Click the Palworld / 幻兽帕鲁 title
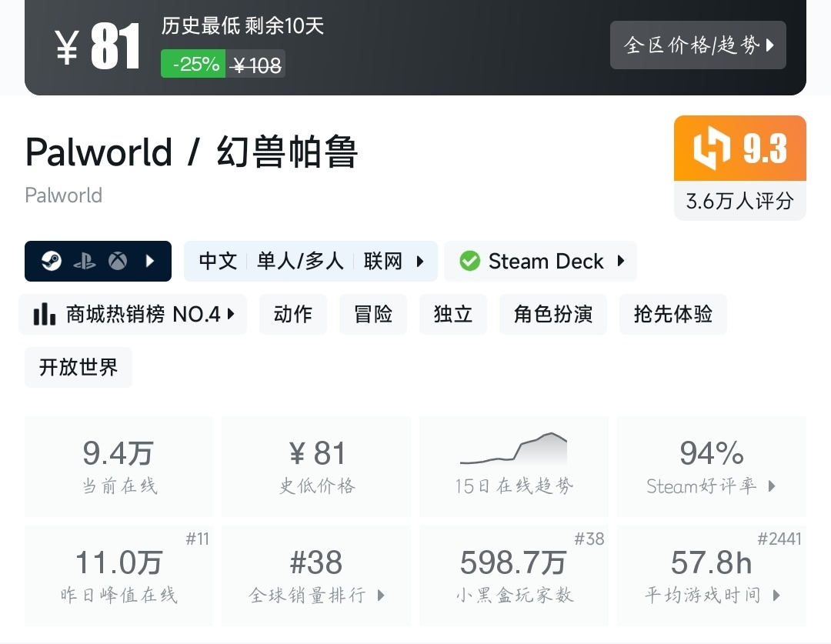The width and height of the screenshot is (831, 644). tap(192, 152)
